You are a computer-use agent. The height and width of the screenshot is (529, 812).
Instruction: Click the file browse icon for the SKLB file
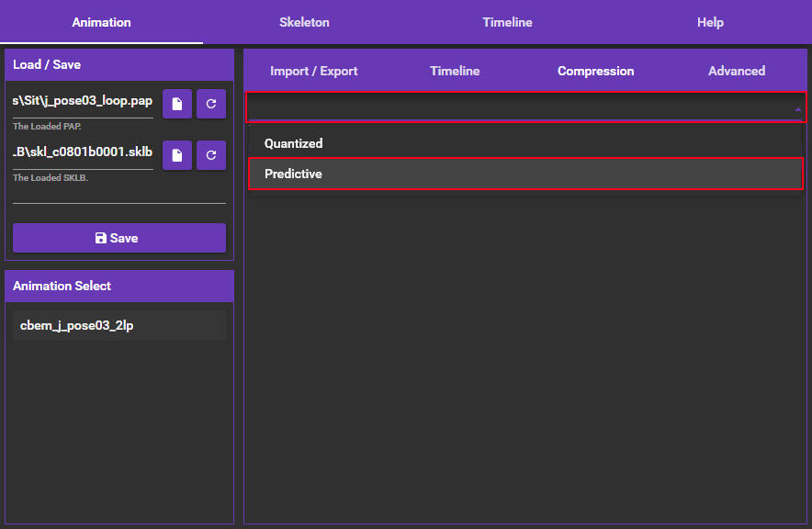tap(177, 155)
